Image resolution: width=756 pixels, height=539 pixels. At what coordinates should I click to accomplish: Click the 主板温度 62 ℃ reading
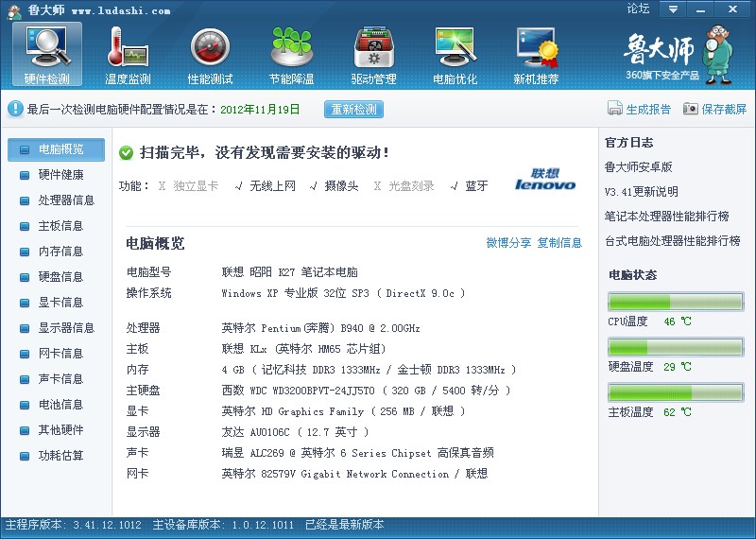pos(678,412)
